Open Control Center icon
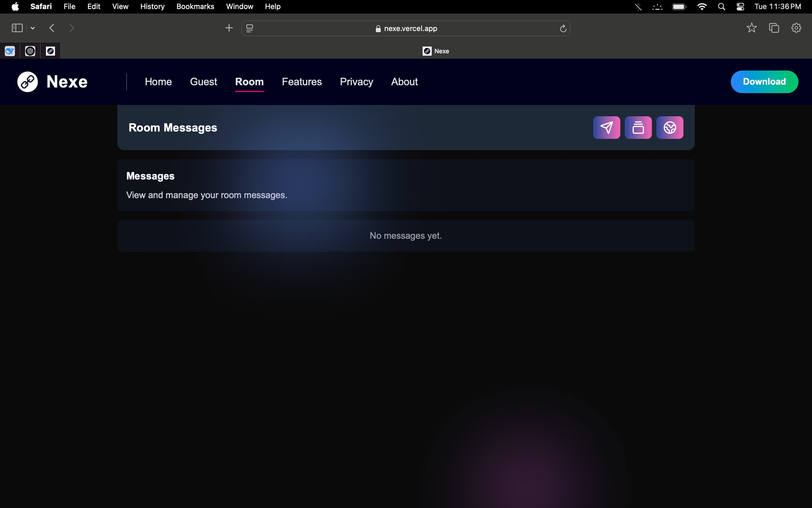The image size is (812, 508). [740, 7]
